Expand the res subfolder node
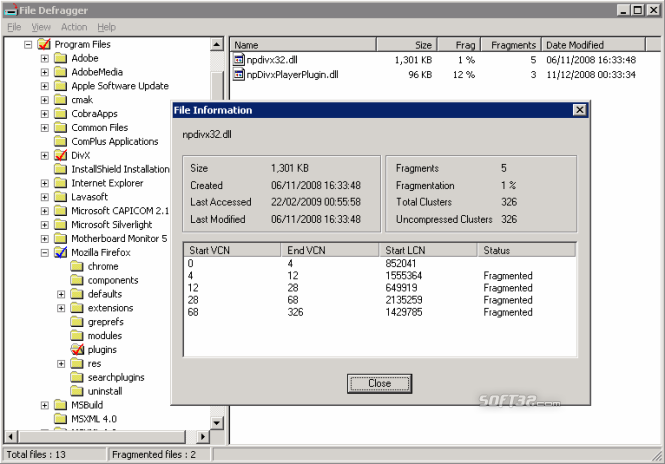665x464 pixels. (61, 364)
